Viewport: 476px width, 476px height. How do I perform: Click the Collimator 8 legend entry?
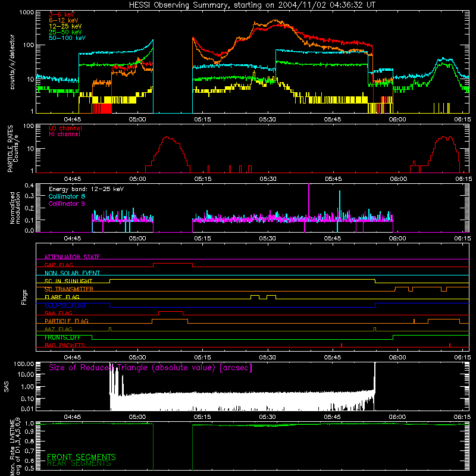(67, 196)
